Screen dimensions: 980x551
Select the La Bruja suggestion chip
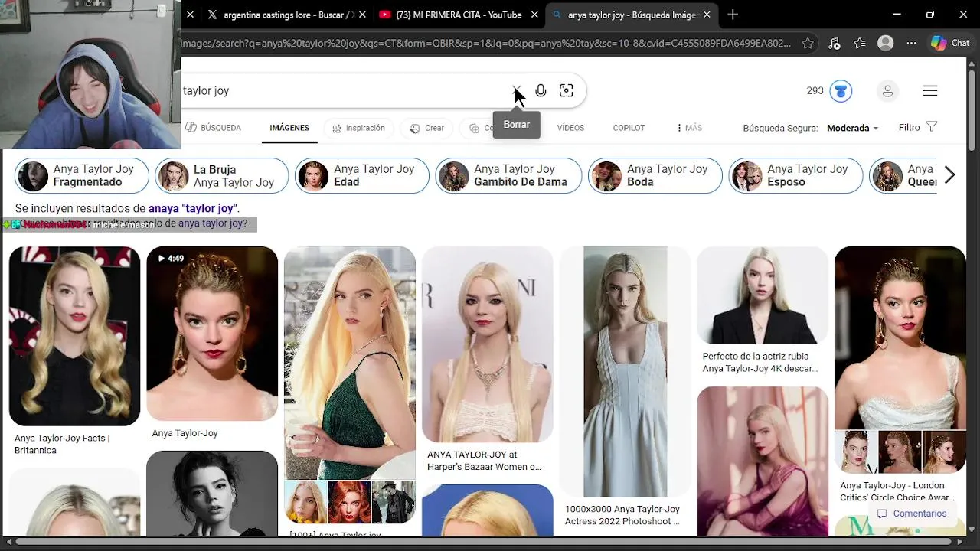pyautogui.click(x=222, y=175)
